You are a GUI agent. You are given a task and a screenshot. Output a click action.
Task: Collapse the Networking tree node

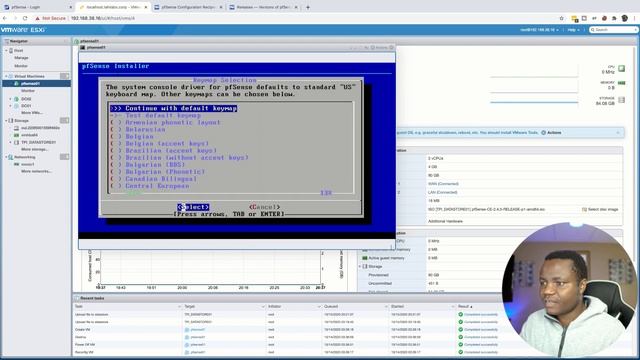[6, 157]
